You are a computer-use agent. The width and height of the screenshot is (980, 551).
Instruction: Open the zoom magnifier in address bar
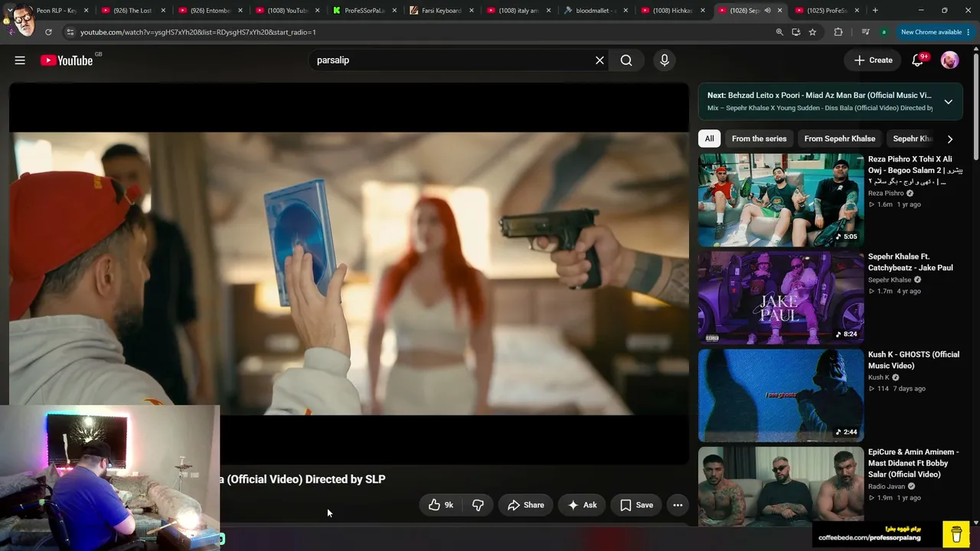tap(779, 32)
